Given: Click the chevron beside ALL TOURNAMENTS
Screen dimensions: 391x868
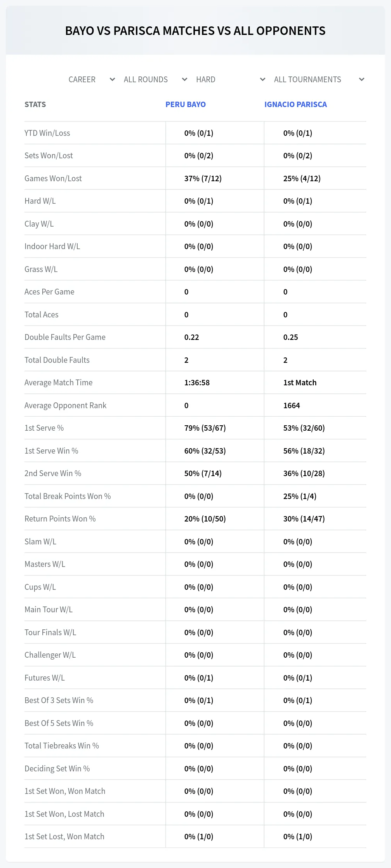Looking at the screenshot, I should (361, 80).
